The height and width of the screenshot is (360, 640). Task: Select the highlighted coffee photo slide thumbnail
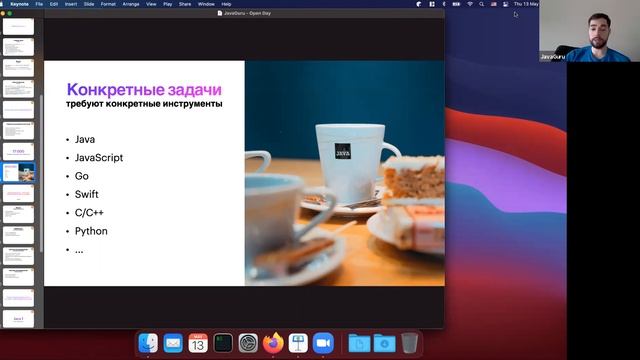click(x=19, y=172)
